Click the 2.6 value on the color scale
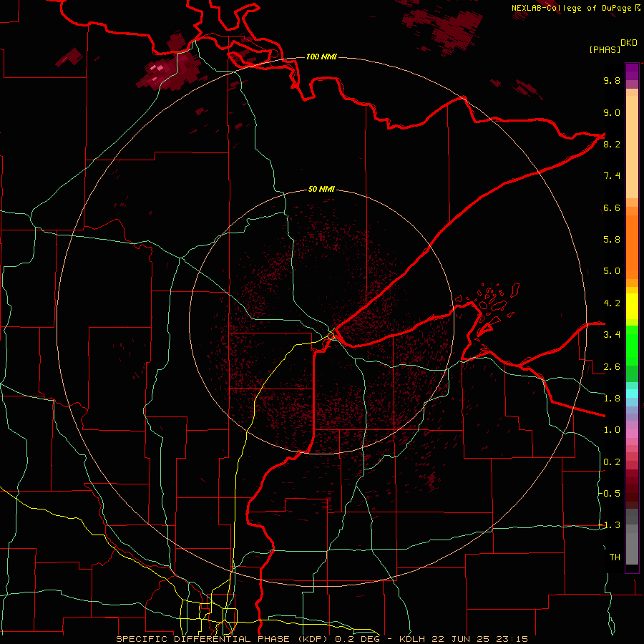The width and height of the screenshot is (644, 644). point(612,367)
